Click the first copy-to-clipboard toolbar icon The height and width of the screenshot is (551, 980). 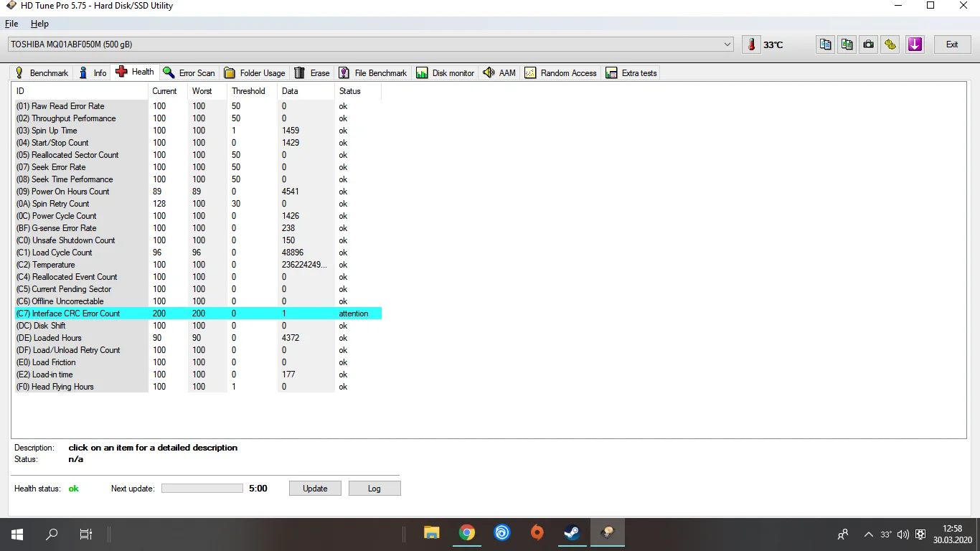point(826,44)
